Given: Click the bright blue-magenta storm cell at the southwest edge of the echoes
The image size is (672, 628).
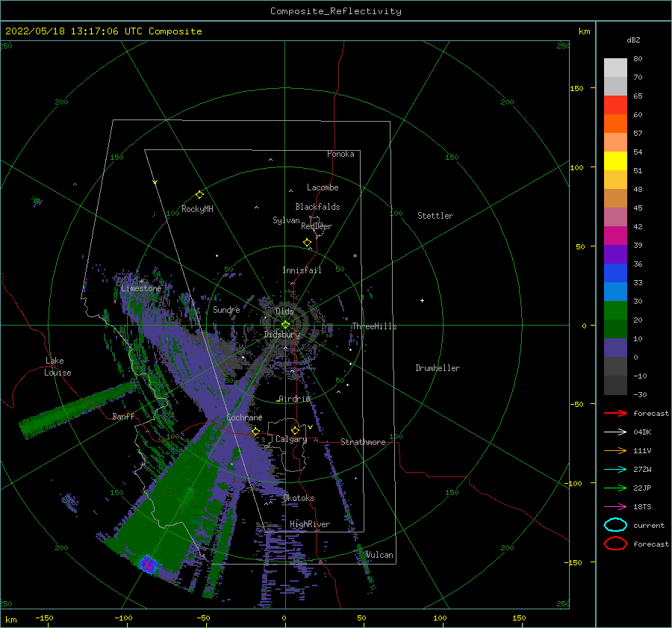Looking at the screenshot, I should (148, 563).
